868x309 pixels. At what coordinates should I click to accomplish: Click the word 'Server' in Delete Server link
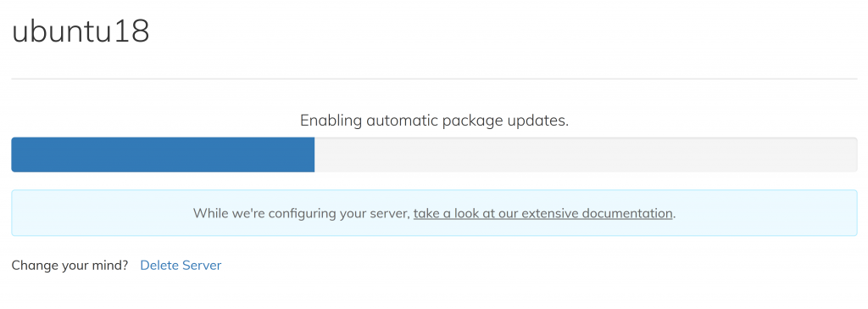202,265
